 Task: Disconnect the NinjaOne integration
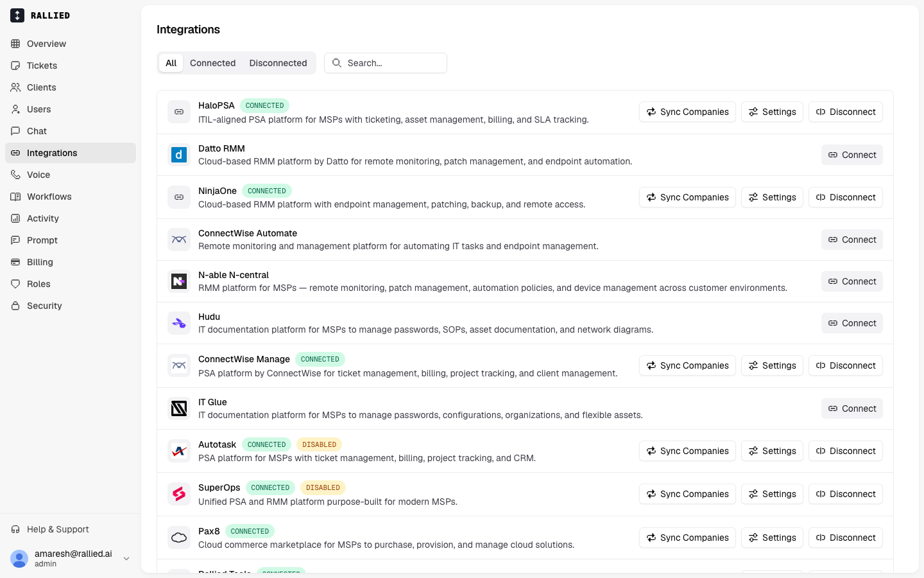click(x=846, y=197)
